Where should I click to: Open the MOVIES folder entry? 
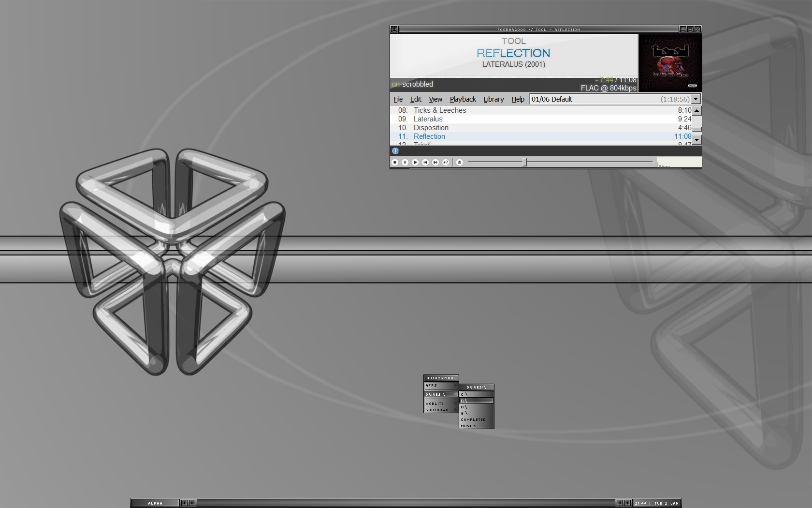click(x=476, y=426)
